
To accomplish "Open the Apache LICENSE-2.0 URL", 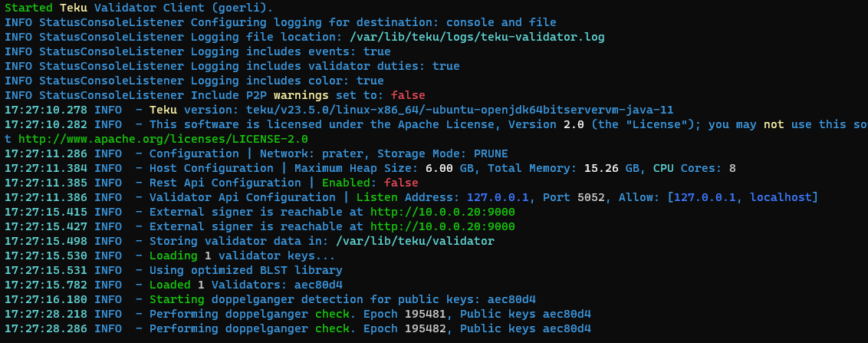I will pos(163,139).
